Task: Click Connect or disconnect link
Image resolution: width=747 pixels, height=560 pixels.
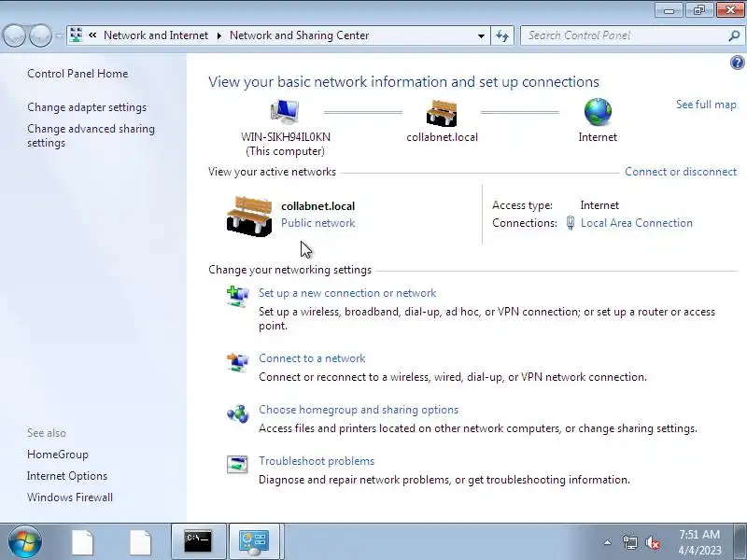Action: click(681, 172)
